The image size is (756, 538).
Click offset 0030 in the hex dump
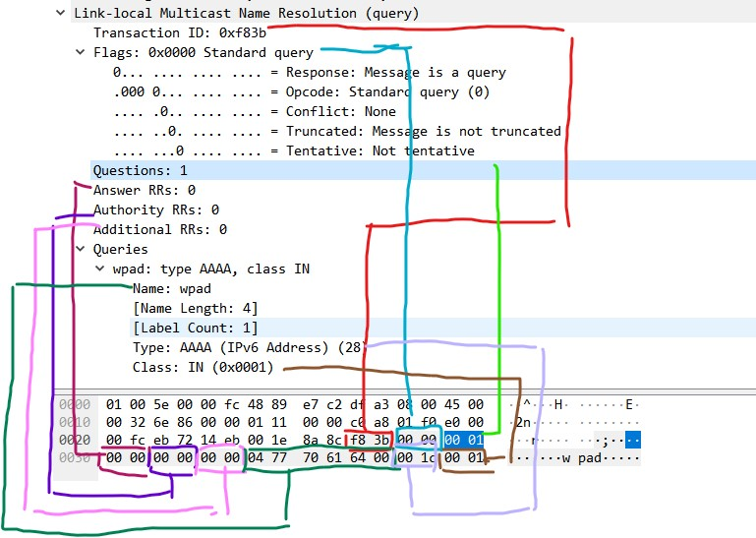tap(75, 458)
